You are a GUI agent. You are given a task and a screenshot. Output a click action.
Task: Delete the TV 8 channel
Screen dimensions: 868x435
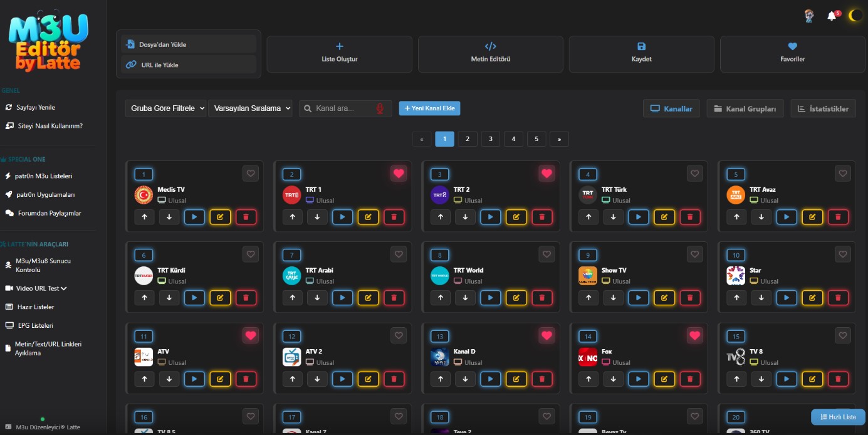coord(838,379)
